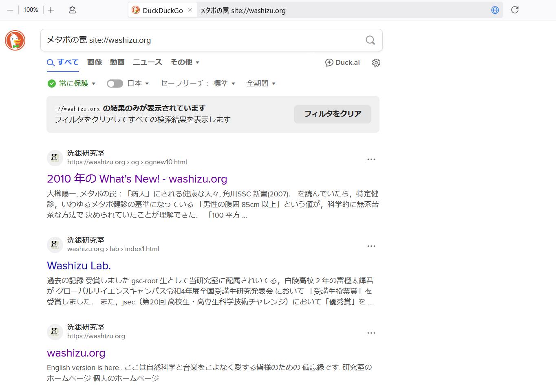Open the 全期間 time filter dropdown
The image size is (556, 392).
(261, 84)
